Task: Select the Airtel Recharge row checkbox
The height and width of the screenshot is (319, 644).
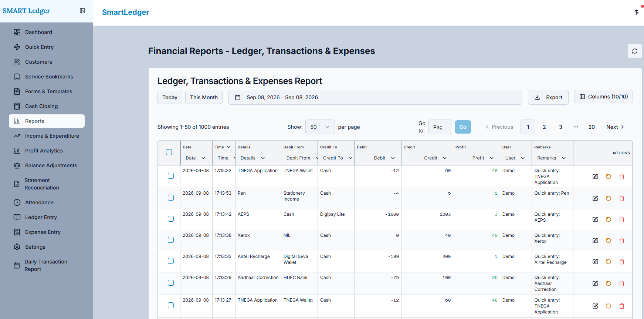Action: coord(171,261)
